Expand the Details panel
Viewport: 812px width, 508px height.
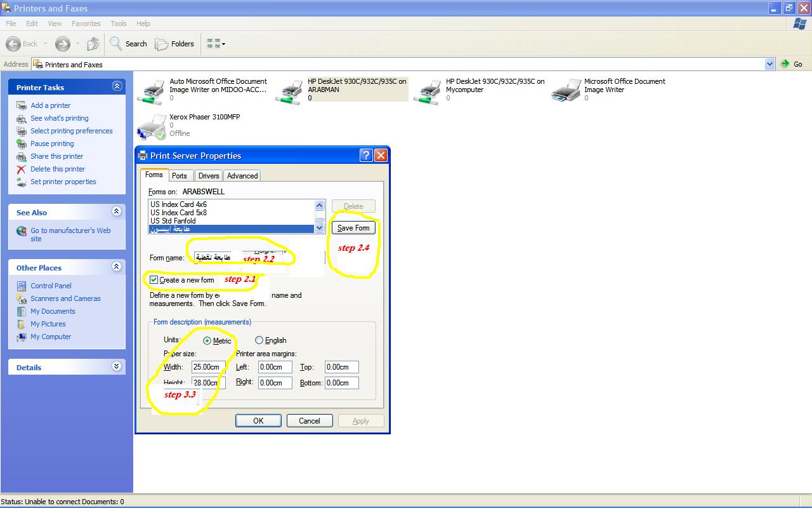click(x=117, y=366)
